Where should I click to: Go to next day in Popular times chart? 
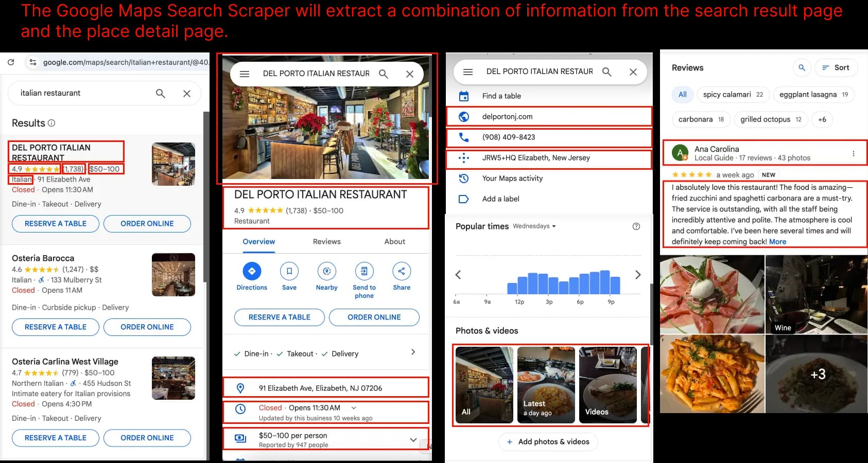pos(638,275)
